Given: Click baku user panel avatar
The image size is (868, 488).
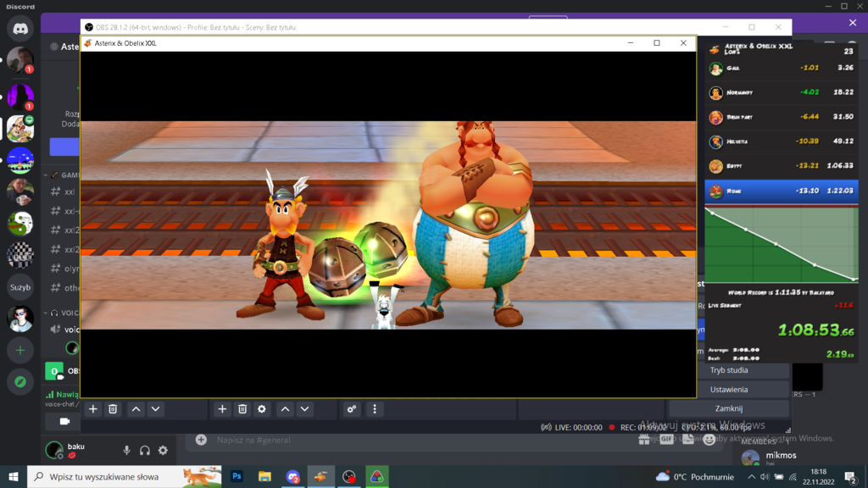Looking at the screenshot, I should 54,451.
